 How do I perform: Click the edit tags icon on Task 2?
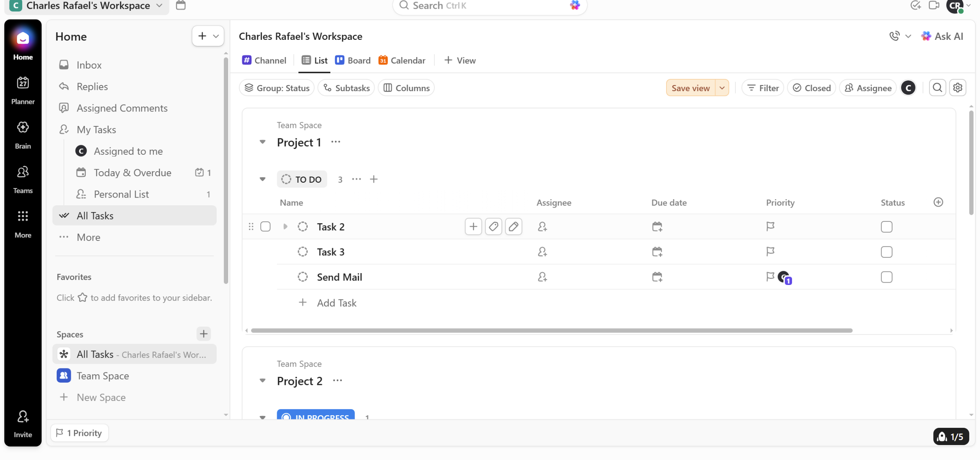coord(493,226)
